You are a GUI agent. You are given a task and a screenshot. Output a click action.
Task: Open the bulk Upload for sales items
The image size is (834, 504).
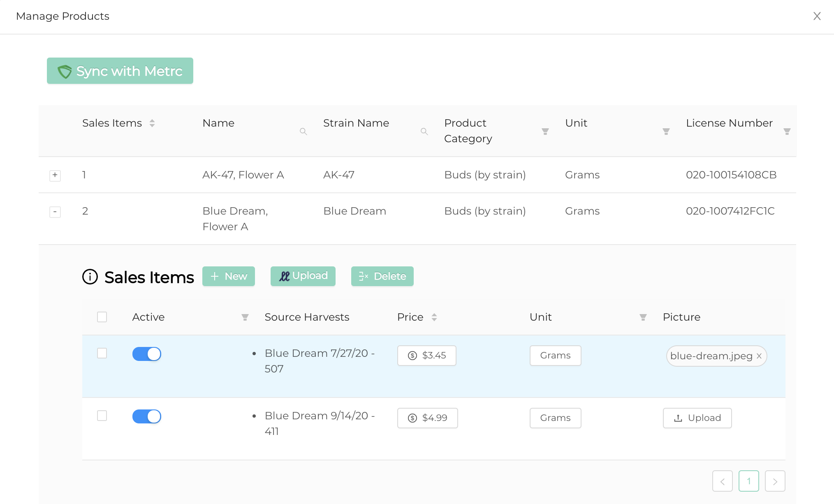303,276
